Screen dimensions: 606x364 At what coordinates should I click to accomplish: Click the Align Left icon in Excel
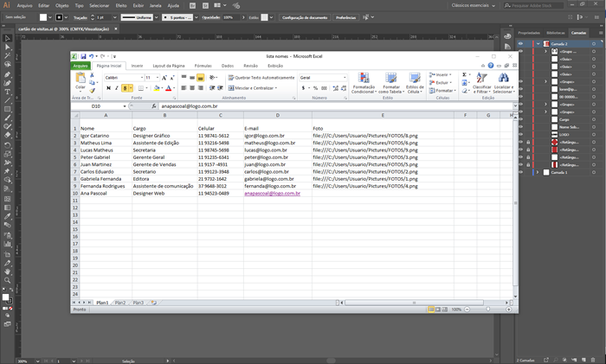[184, 88]
